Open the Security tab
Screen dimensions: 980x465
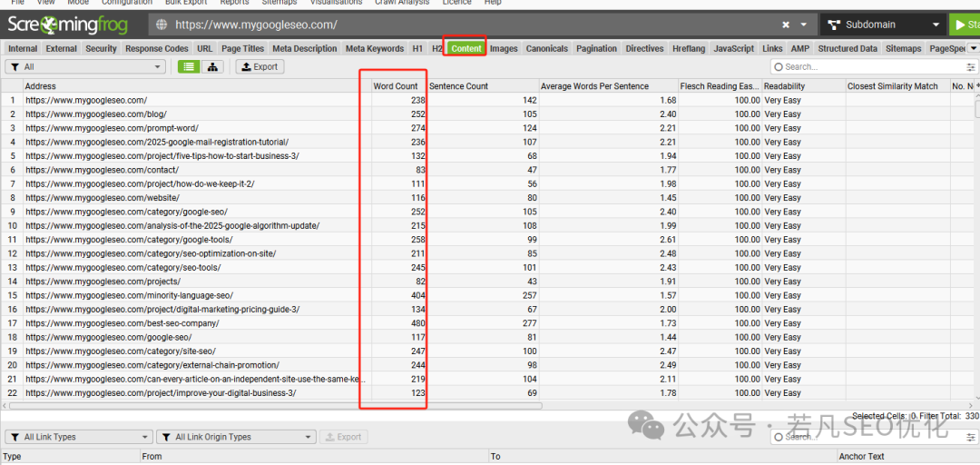tap(102, 48)
